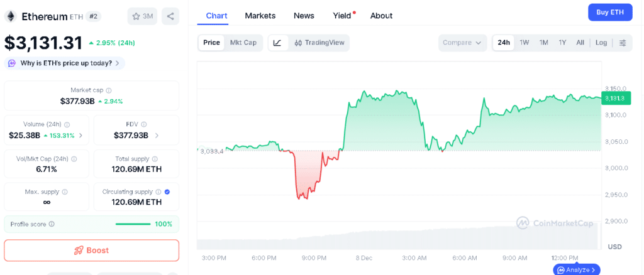Open Profile score info icon
The image size is (644, 275).
click(x=52, y=224)
